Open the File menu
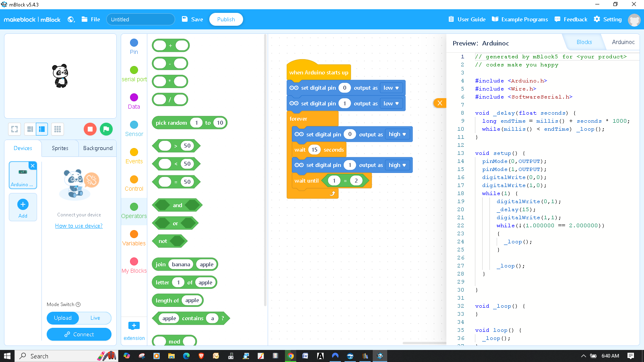This screenshot has width=644, height=362. [91, 19]
